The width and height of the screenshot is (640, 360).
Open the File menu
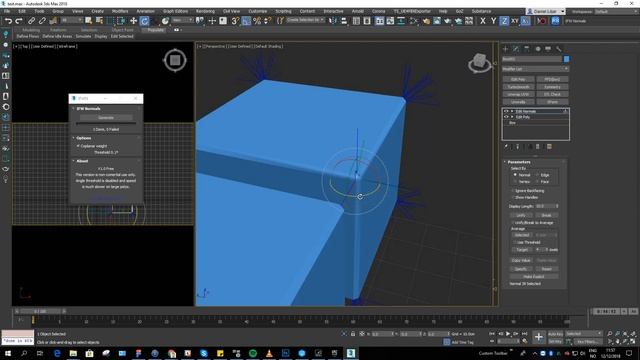(x=7, y=11)
